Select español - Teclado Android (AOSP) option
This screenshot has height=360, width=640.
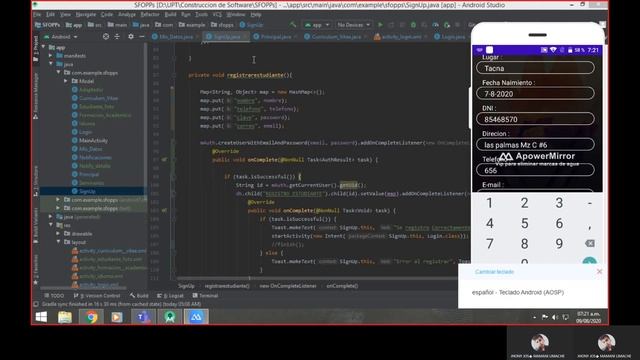click(x=518, y=292)
